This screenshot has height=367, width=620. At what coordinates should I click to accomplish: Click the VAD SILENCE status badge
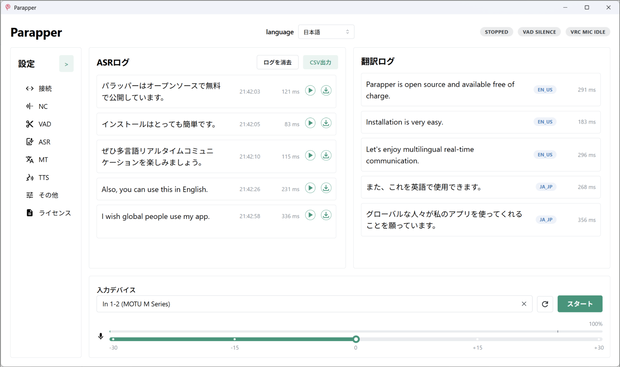coord(539,32)
